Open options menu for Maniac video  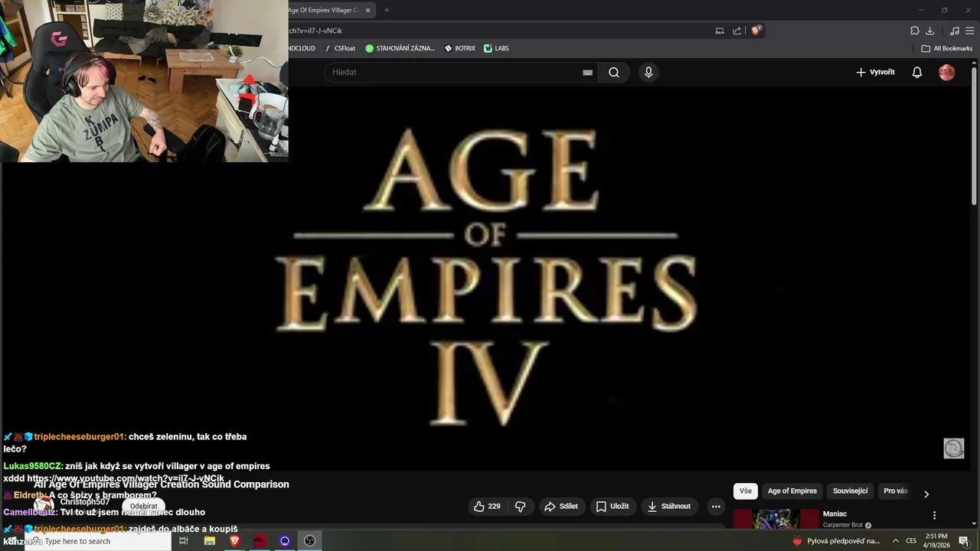click(x=934, y=515)
